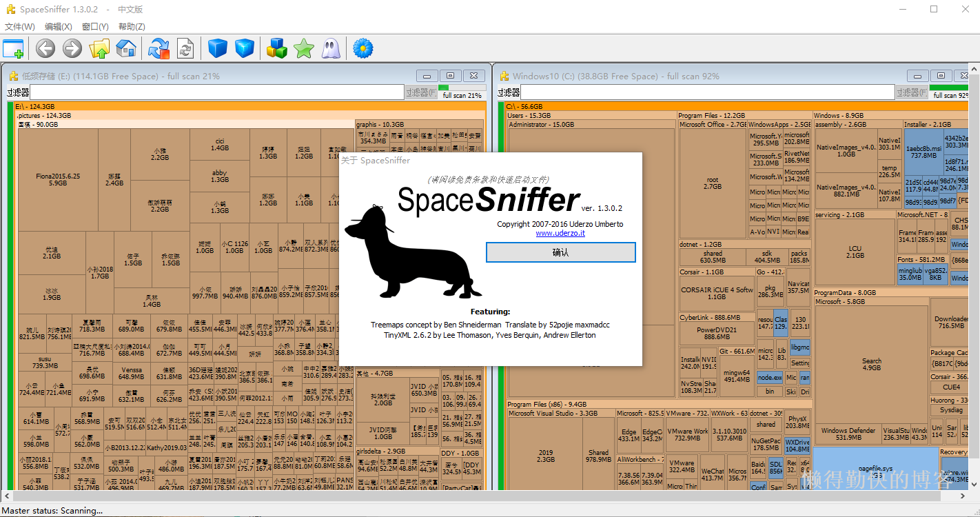Screen dimensions: 980x517
Task: Open the 帮助(Z) menu
Action: point(132,27)
